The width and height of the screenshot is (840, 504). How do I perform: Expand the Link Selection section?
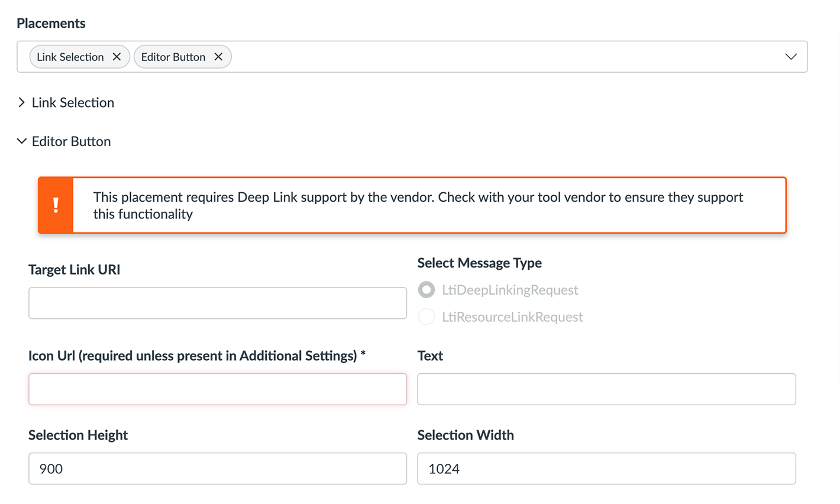(66, 102)
